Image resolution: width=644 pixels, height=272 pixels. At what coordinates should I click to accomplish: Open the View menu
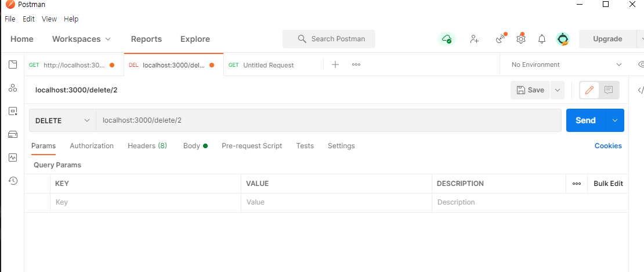[x=49, y=19]
